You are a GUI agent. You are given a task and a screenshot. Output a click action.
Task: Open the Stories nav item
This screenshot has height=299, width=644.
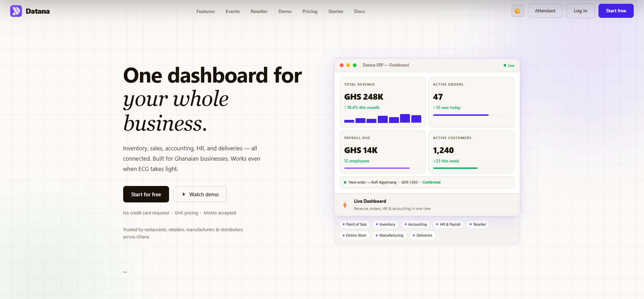click(x=336, y=11)
